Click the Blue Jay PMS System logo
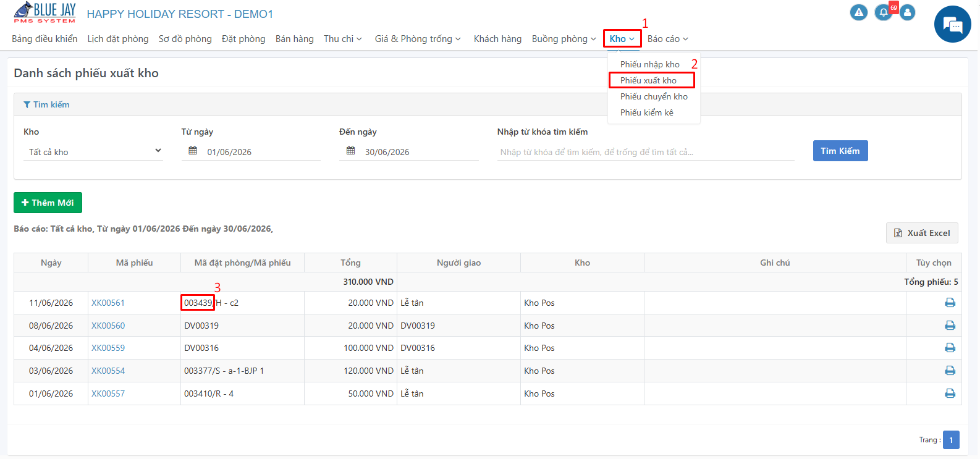Viewport: 980px width, 459px height. (x=44, y=12)
